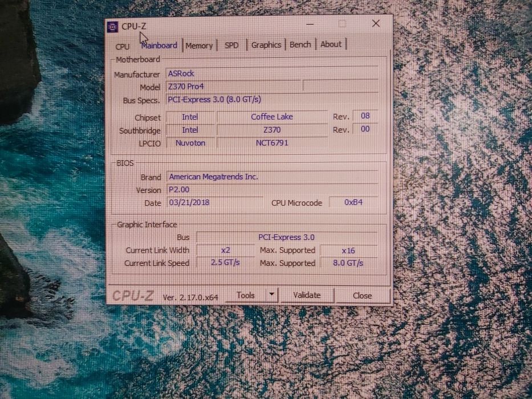Click the Validate button
The image size is (532, 399).
click(x=307, y=295)
